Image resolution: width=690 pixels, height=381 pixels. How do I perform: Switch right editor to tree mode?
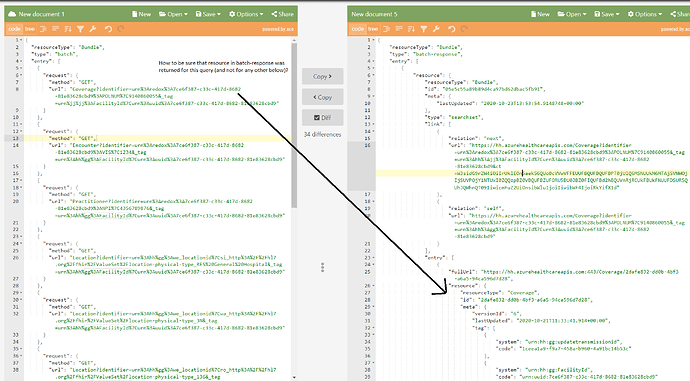click(x=373, y=29)
